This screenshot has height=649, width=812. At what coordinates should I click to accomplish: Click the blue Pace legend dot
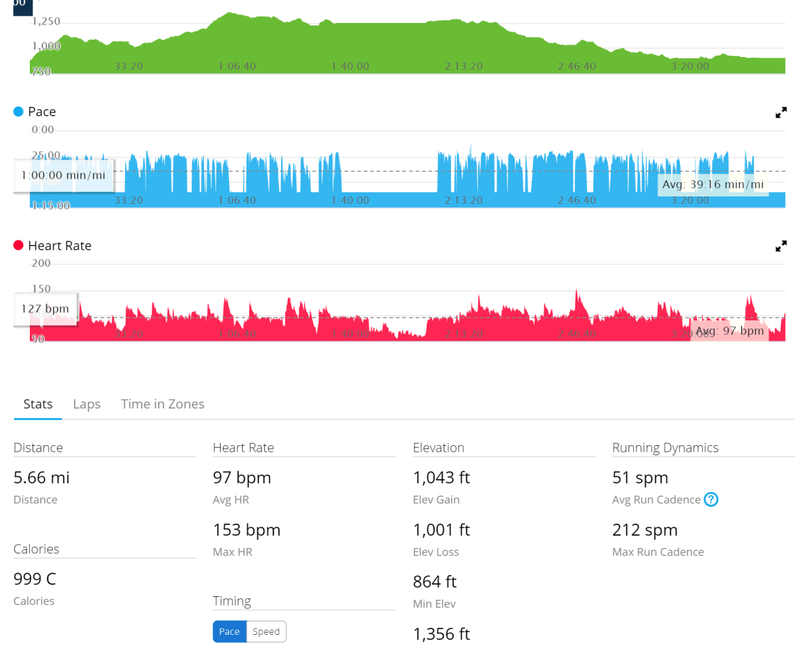[x=18, y=112]
